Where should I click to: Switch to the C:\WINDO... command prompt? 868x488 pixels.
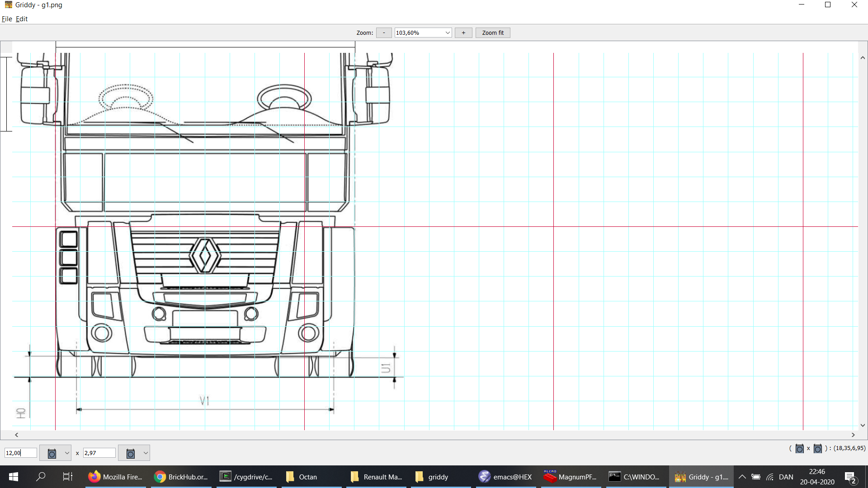pyautogui.click(x=636, y=477)
